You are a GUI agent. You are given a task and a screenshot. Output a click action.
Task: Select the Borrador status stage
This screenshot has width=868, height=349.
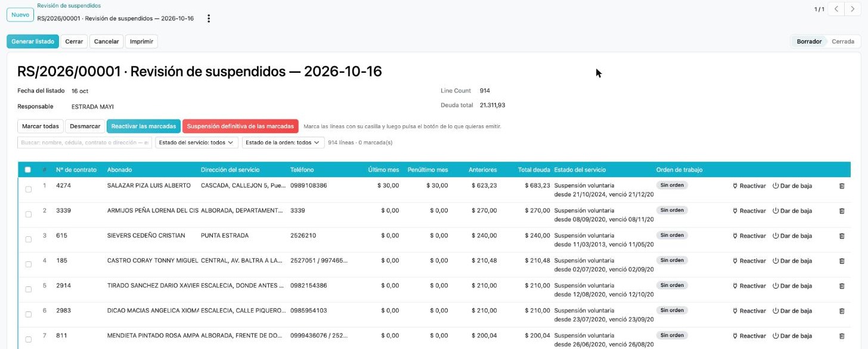pyautogui.click(x=809, y=42)
